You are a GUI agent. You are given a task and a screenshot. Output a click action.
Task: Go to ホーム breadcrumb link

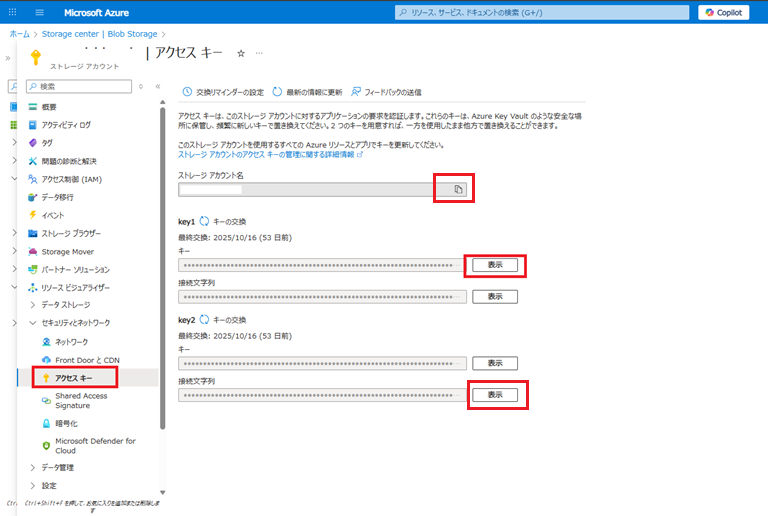(x=20, y=34)
